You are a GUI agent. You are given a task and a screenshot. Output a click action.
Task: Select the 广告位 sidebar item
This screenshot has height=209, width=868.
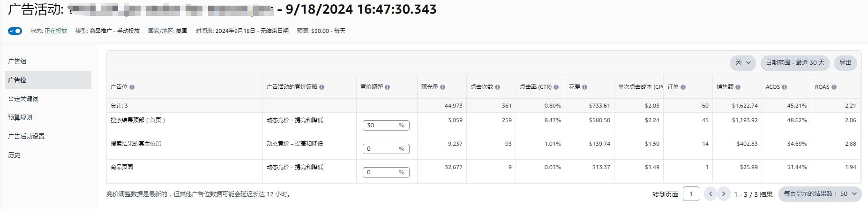pyautogui.click(x=48, y=80)
